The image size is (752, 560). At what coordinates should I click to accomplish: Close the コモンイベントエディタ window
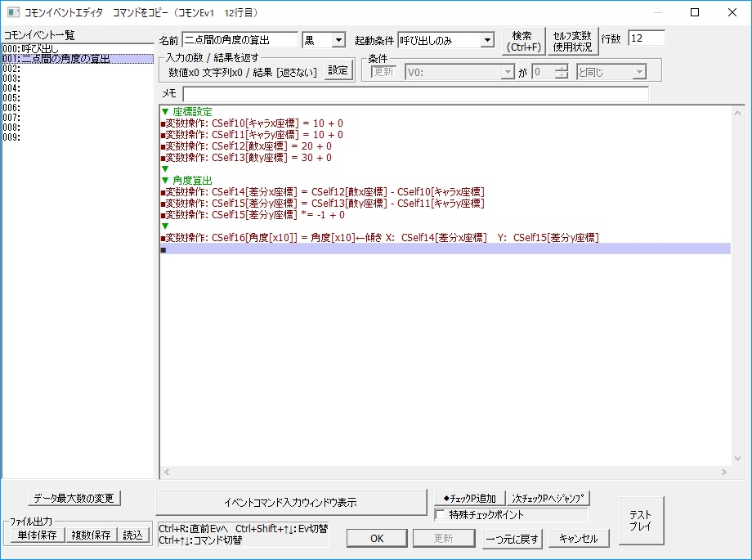(x=732, y=12)
